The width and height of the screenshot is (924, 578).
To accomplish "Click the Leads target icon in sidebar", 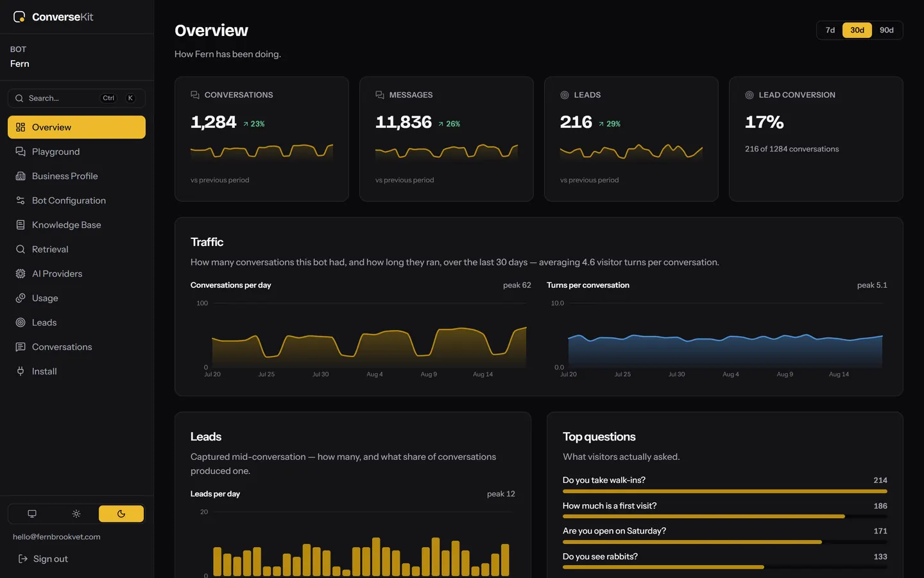I will point(21,322).
